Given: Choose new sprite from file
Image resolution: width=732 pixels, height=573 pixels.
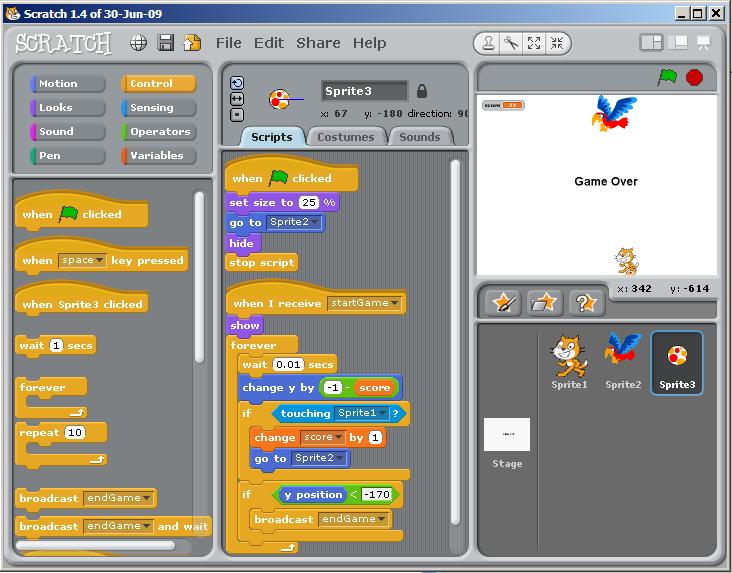Looking at the screenshot, I should point(544,303).
